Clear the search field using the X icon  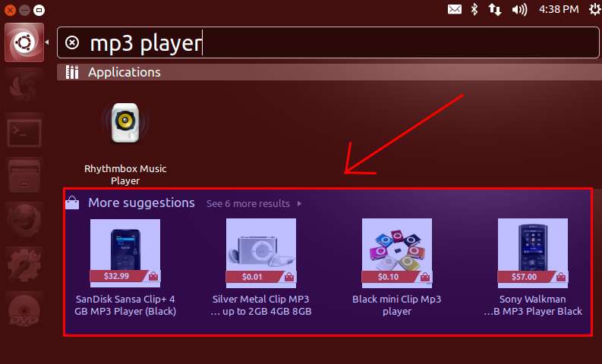point(72,42)
